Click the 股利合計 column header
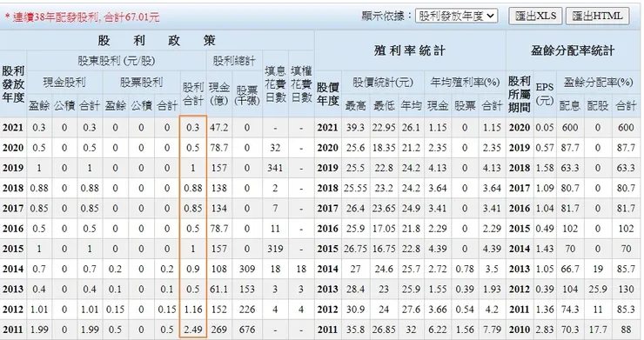Viewport: 644px width, 340px height. click(x=193, y=94)
